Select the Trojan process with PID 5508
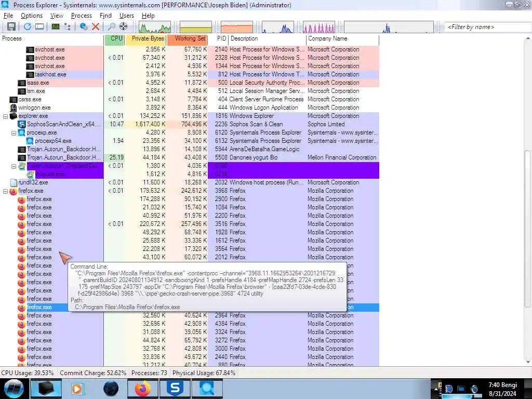This screenshot has width=532, height=399. (x=189, y=157)
